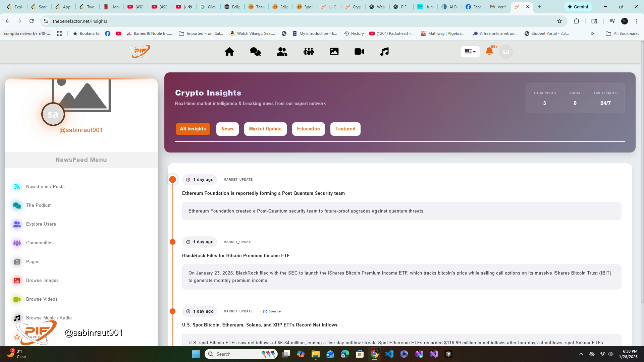Image resolution: width=644 pixels, height=362 pixels.
Task: Reload the page
Action: click(x=32, y=21)
